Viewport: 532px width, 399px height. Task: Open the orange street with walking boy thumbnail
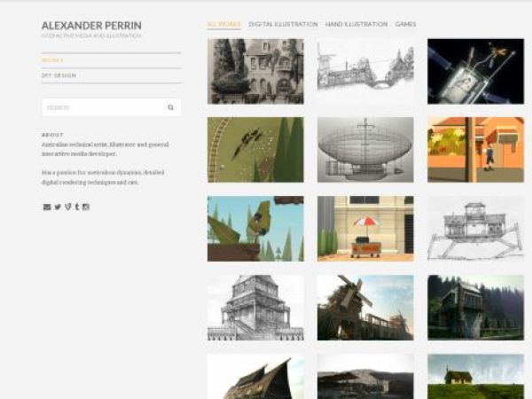click(475, 150)
